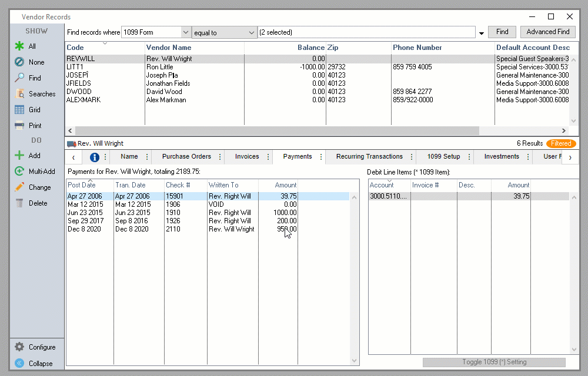
Task: Open saved Searches in the sidebar
Action: [x=19, y=94]
